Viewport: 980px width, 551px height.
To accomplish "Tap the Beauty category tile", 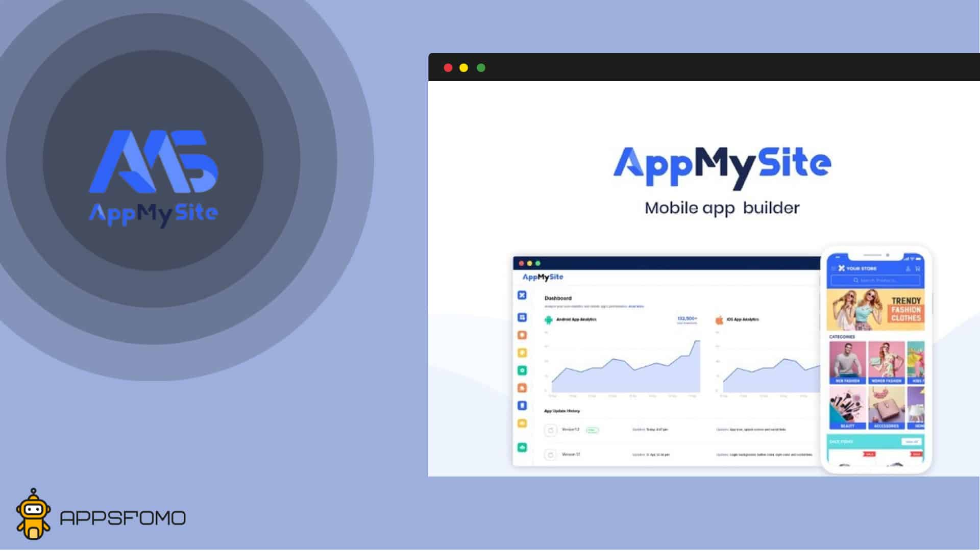I will (x=847, y=407).
